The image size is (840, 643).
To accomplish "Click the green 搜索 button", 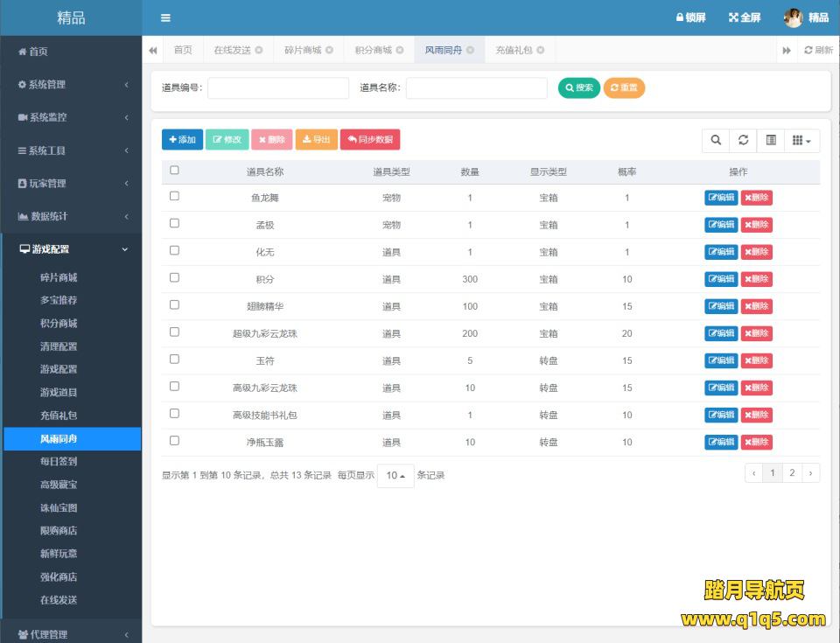I will [x=579, y=87].
